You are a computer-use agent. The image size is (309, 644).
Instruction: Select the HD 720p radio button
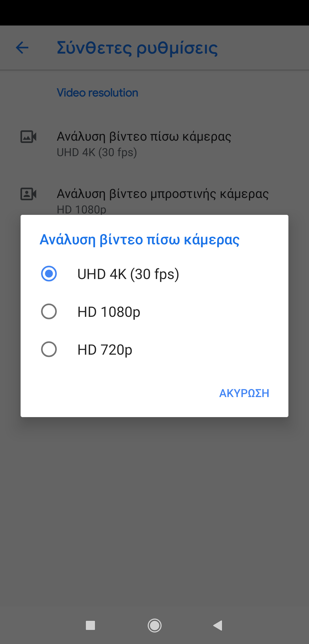tap(49, 349)
